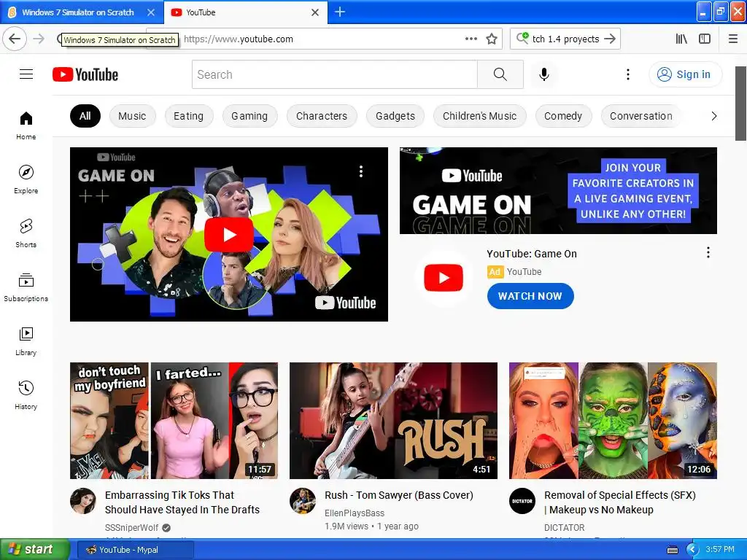This screenshot has height=560, width=747.
Task: Open browser library icon
Action: [x=682, y=39]
